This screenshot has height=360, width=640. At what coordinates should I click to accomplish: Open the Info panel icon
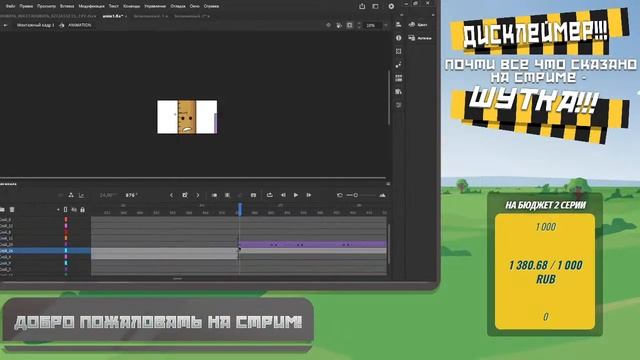click(399, 38)
